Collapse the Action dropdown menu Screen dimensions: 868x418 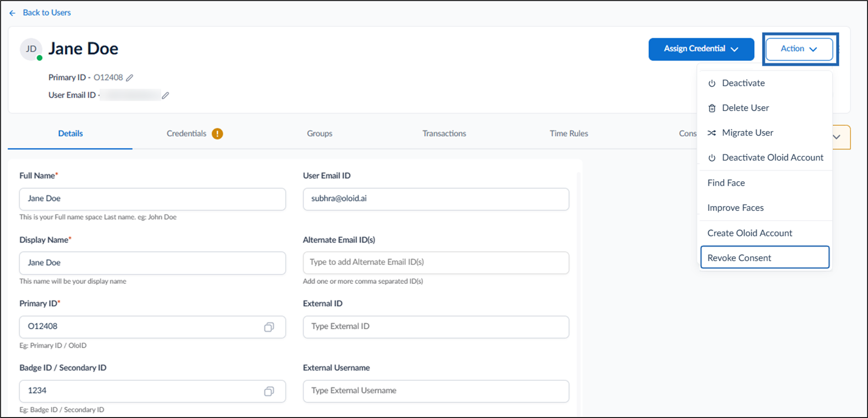[x=799, y=49]
